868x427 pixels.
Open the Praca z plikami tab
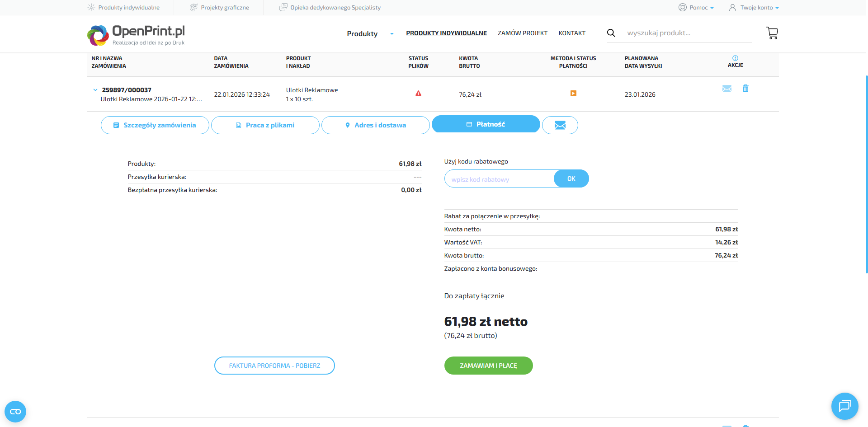(x=265, y=125)
